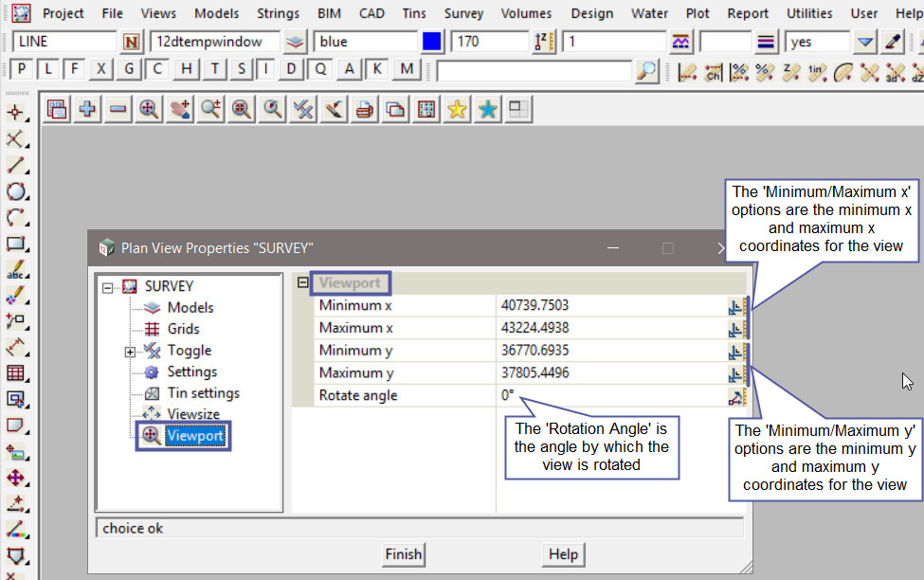Open the Tins menu

(x=412, y=13)
